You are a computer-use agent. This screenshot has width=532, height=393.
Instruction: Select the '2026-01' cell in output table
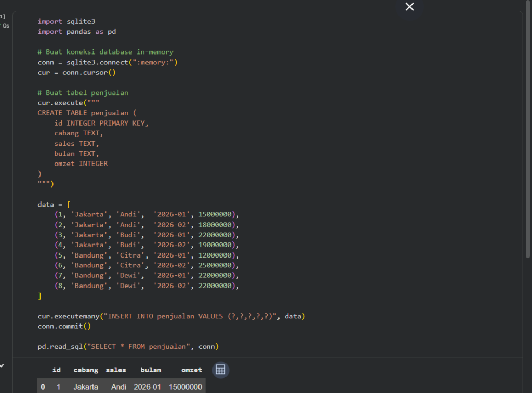147,387
